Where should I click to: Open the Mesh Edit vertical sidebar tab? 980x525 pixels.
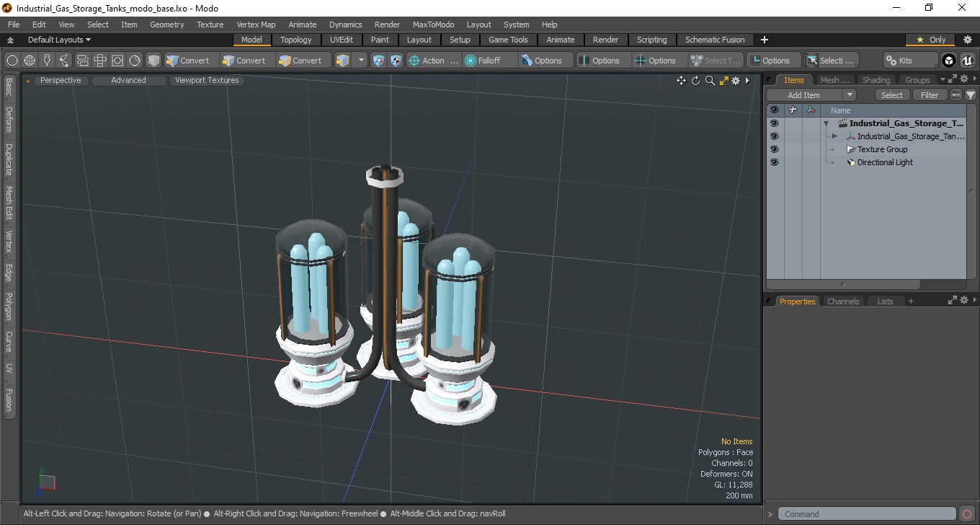click(9, 204)
